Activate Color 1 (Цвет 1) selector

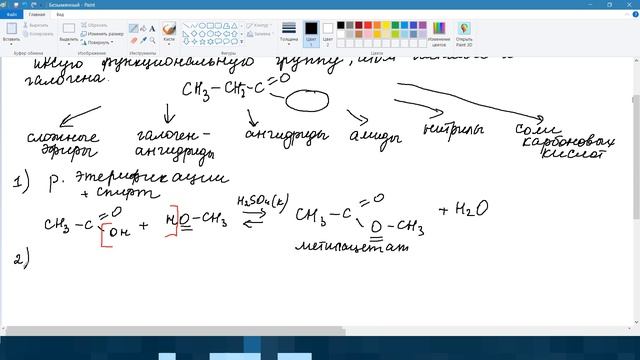click(311, 34)
